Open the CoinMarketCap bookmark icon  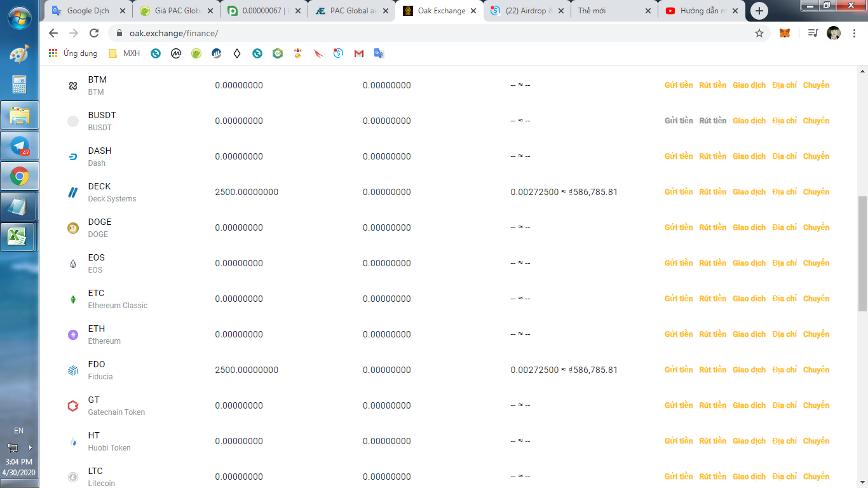coord(176,53)
